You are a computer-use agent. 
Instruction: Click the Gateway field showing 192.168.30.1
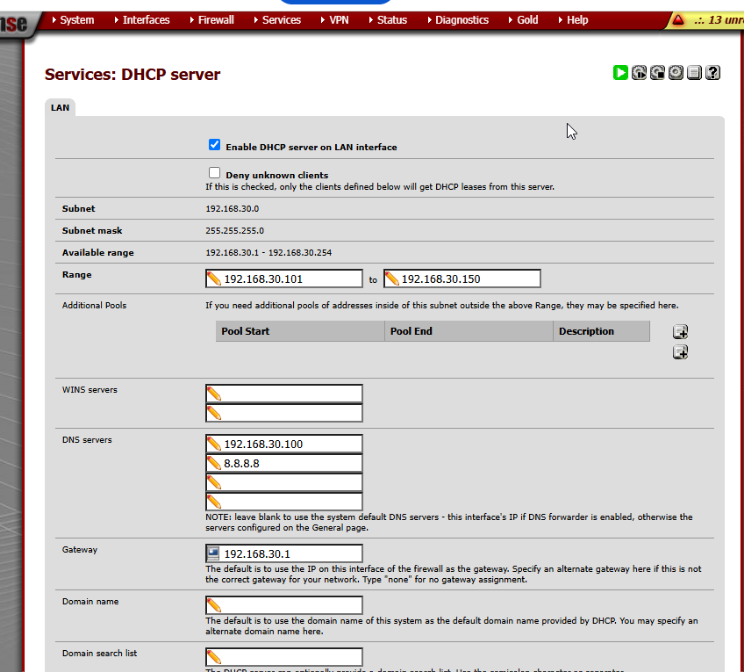click(290, 554)
